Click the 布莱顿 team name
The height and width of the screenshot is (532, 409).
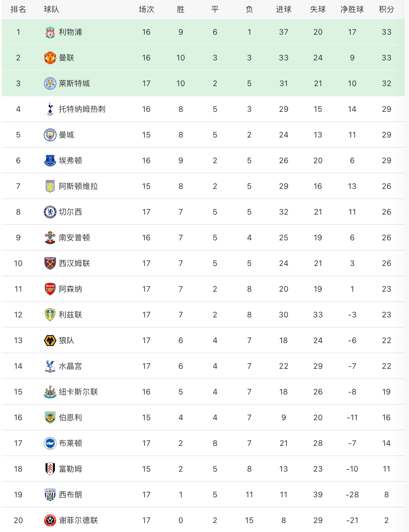click(70, 443)
